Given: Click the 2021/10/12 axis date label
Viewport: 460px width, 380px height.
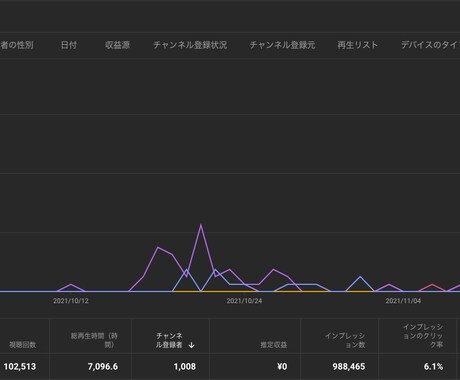Looking at the screenshot, I should pos(71,301).
